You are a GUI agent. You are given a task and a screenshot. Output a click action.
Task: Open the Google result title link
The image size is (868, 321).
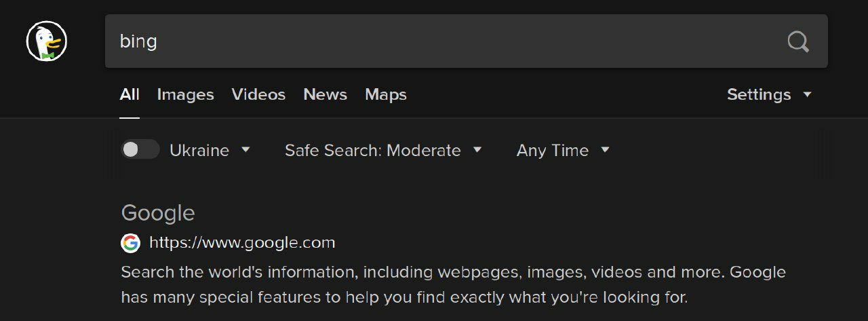[158, 213]
